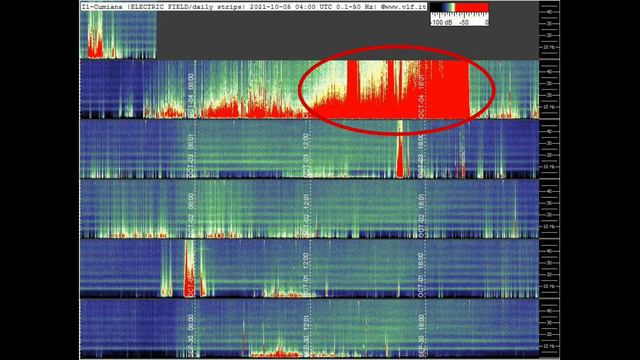This screenshot has height=360, width=640.
Task: Click the 40 axis label on OCT-04 strip
Action: 549,71
